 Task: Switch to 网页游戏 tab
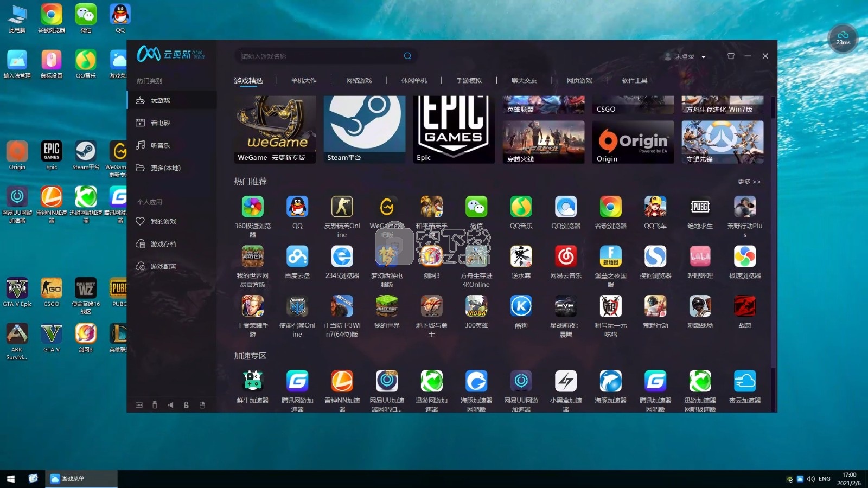579,80
